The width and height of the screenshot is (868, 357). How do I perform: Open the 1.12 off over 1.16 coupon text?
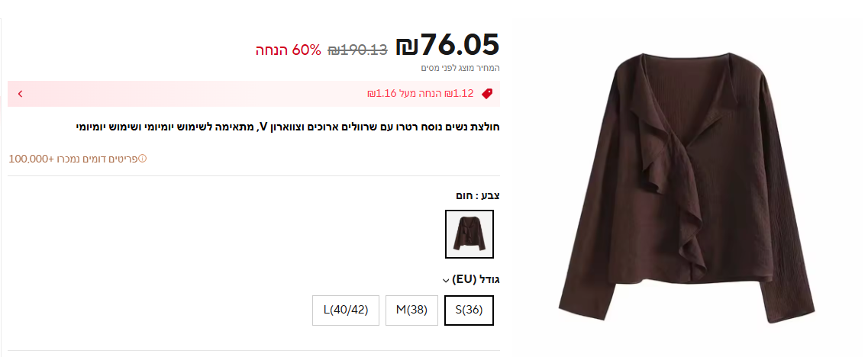[x=421, y=94]
